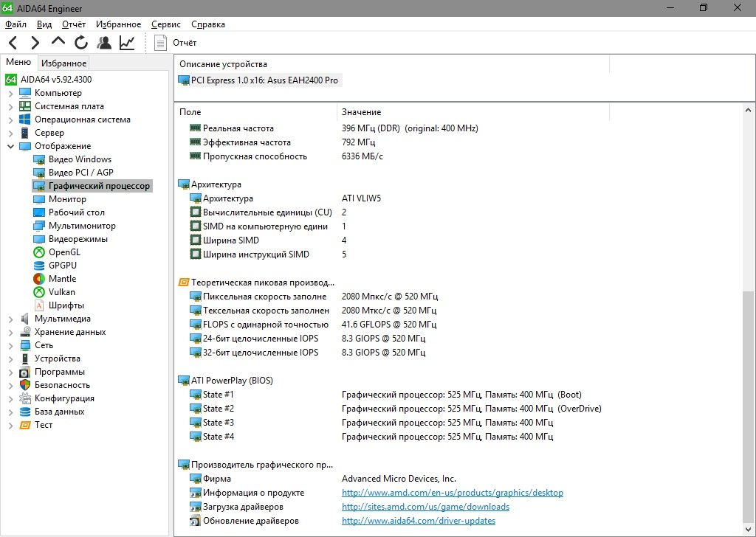Expand the Устройства tree node
The image size is (756, 537).
(10, 358)
